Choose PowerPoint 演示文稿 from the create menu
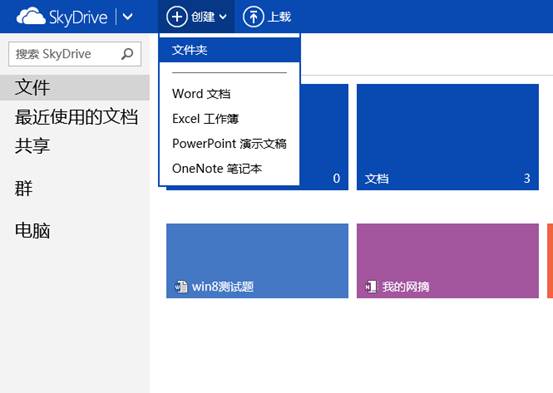 (229, 144)
